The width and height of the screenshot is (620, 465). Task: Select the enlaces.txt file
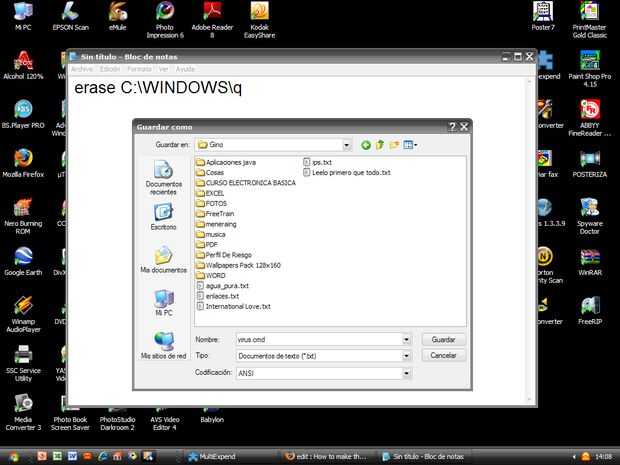click(218, 296)
